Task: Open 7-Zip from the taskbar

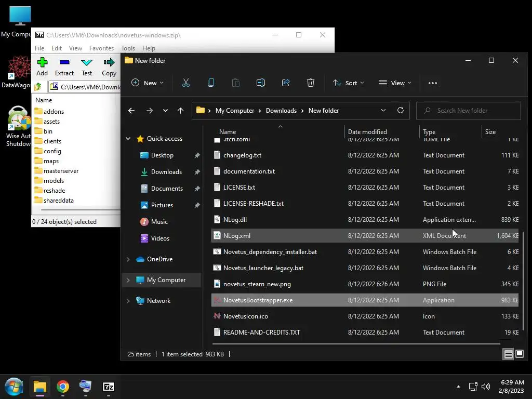Action: pyautogui.click(x=108, y=387)
